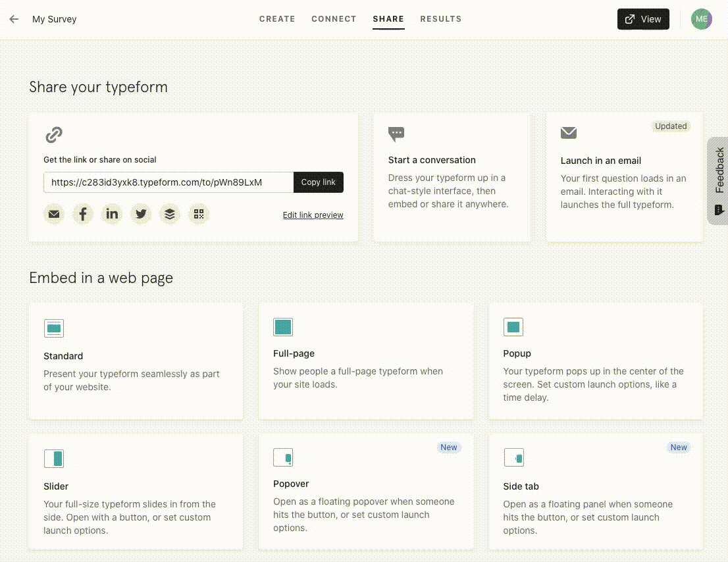The width and height of the screenshot is (728, 562).
Task: Choose the Popup heading
Action: click(517, 353)
